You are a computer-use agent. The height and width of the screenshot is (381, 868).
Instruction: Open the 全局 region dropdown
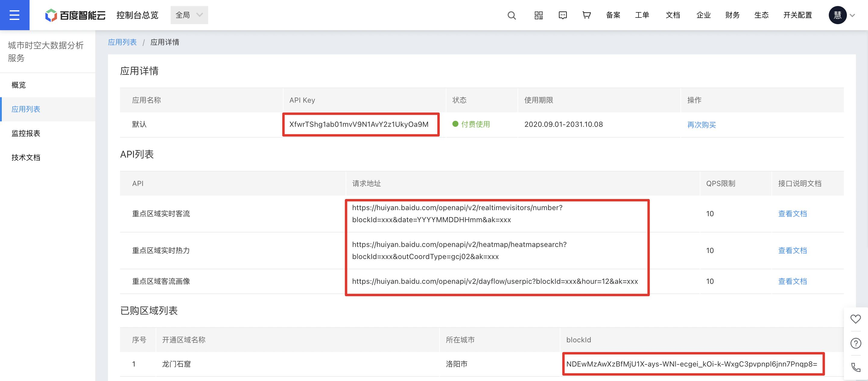coord(189,15)
